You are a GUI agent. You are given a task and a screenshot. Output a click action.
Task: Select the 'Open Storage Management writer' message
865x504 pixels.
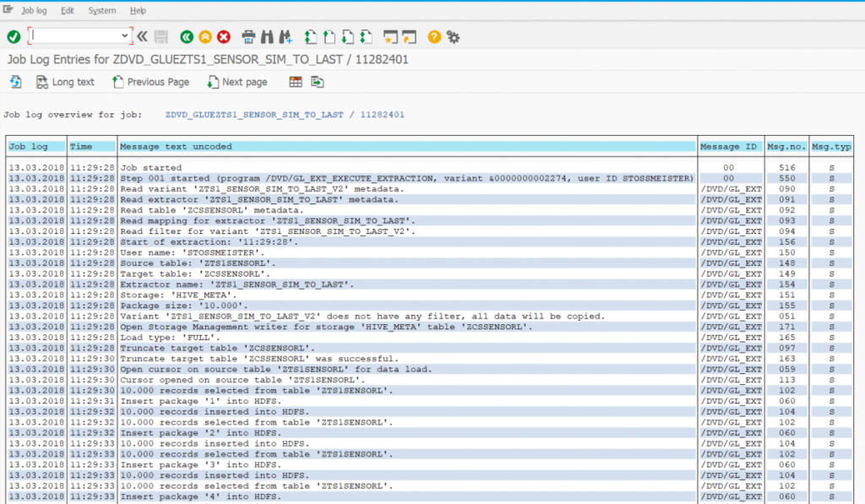(x=327, y=327)
